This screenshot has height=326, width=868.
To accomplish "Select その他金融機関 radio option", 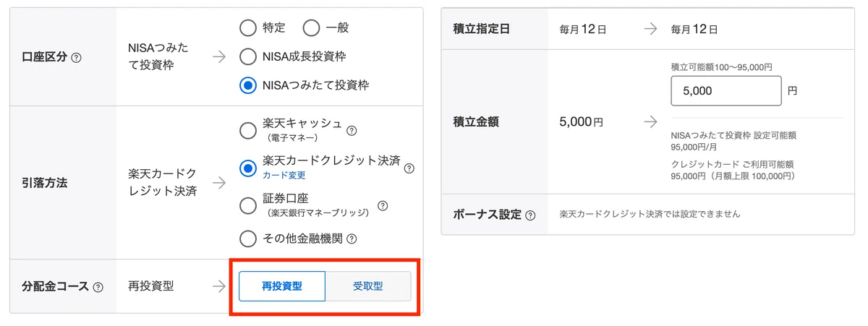I will pyautogui.click(x=247, y=238).
